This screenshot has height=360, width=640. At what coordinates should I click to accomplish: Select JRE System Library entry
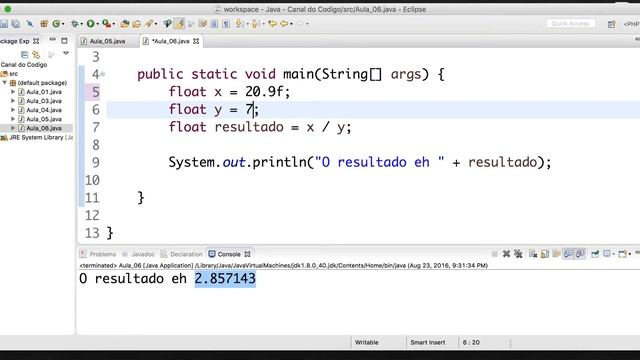[37, 138]
